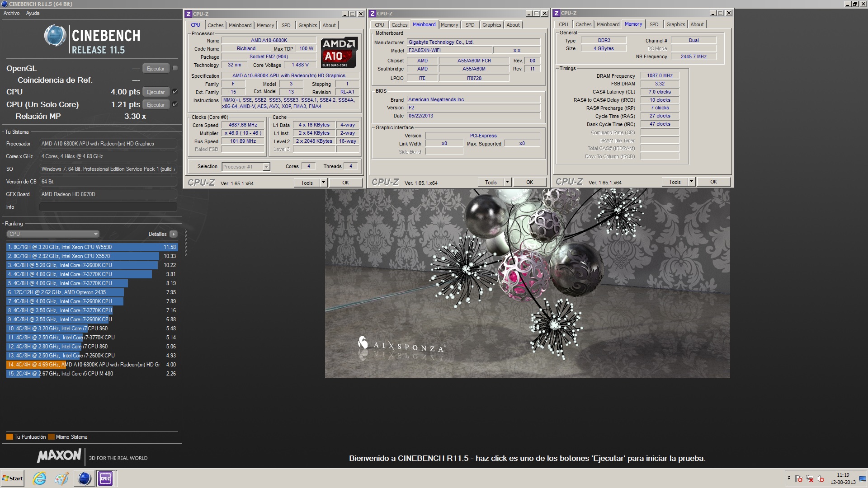The height and width of the screenshot is (488, 868).
Task: Run the OpenGL test with Ejecutar
Action: [156, 69]
